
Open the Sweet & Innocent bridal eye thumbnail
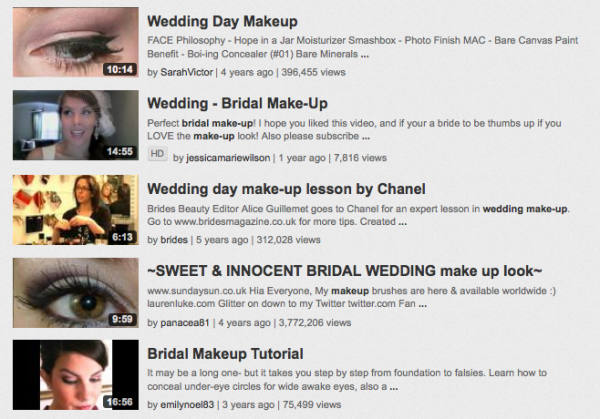[x=76, y=293]
